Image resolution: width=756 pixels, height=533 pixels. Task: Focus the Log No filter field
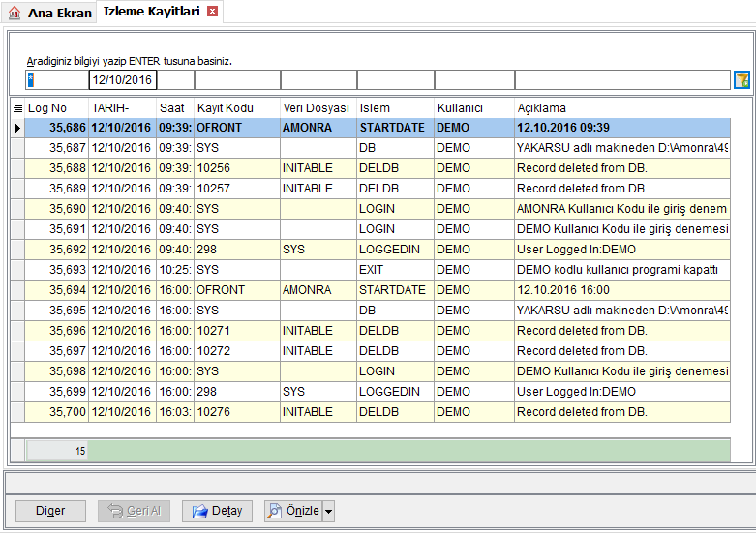(x=57, y=80)
